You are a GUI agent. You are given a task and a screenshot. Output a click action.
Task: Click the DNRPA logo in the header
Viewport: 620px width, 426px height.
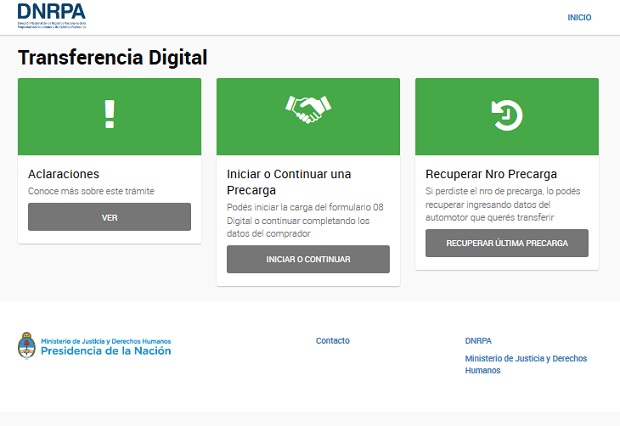pyautogui.click(x=52, y=16)
